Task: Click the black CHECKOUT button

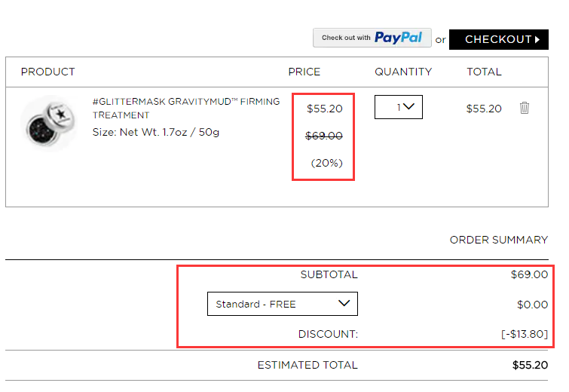Action: tap(499, 39)
